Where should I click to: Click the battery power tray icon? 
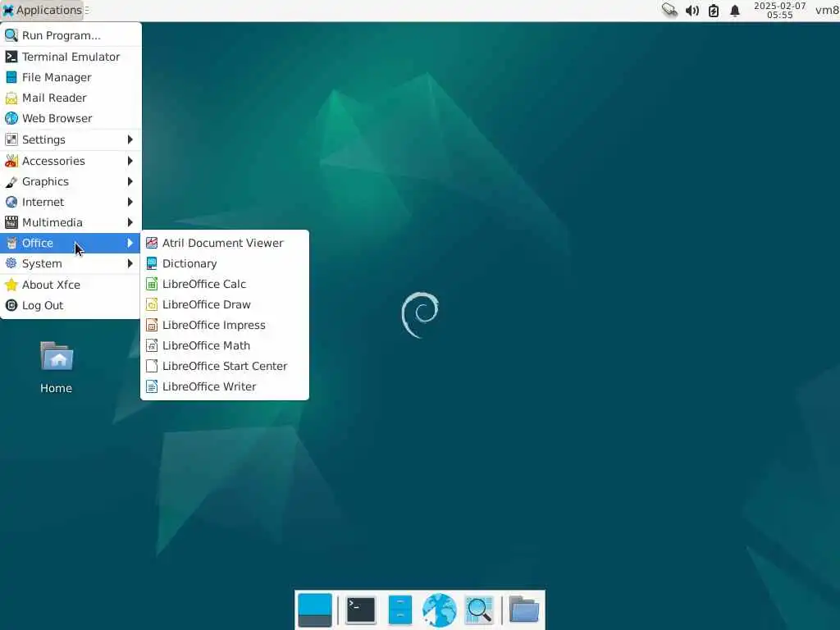point(714,10)
